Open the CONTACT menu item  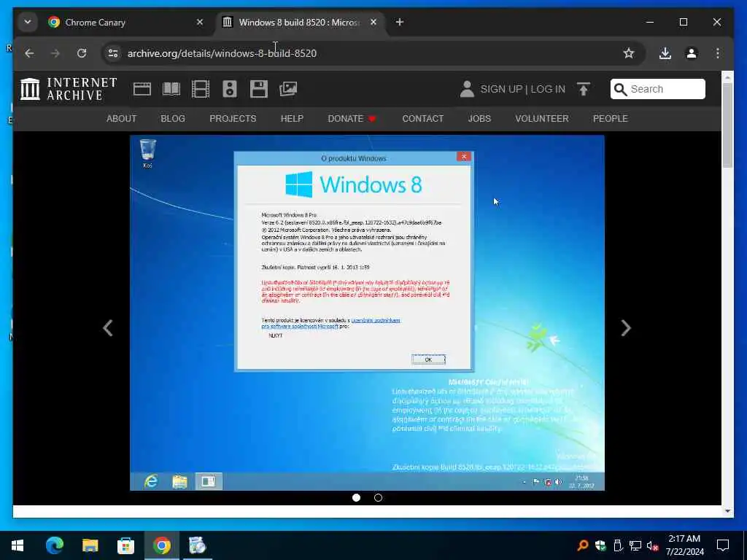[x=423, y=119]
